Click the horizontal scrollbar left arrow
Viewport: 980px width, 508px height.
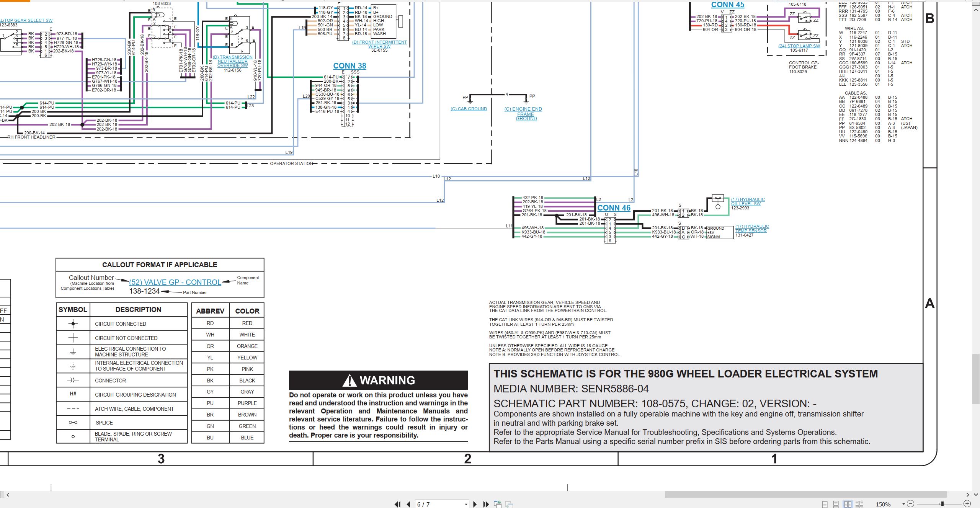tap(8, 495)
